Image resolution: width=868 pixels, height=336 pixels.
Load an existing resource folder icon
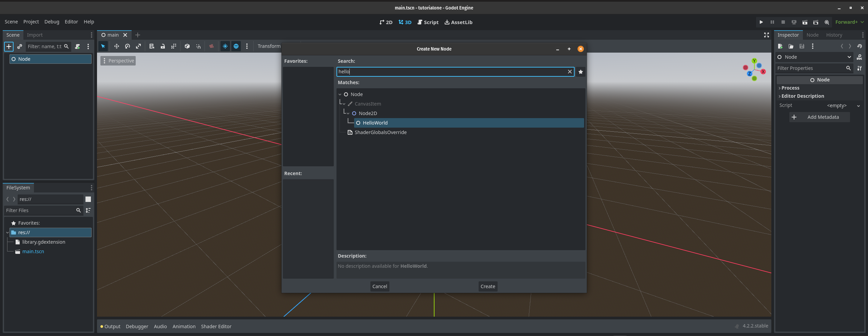(791, 46)
